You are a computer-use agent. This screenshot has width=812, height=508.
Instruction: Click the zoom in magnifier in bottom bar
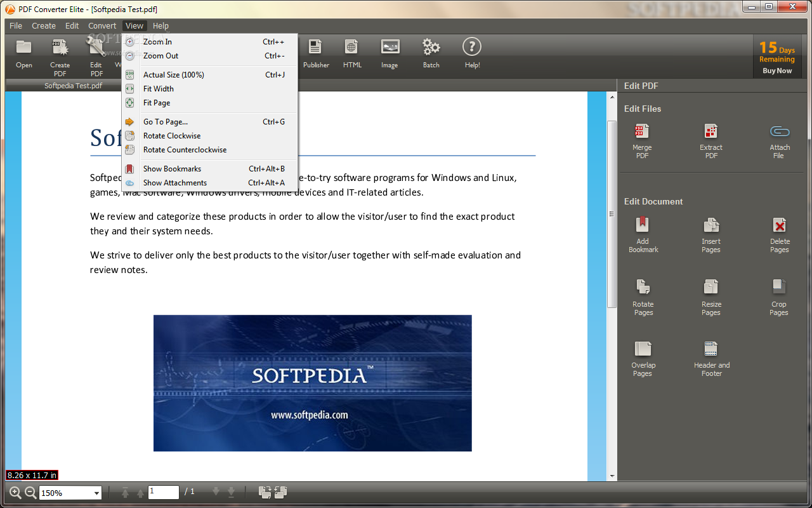15,492
